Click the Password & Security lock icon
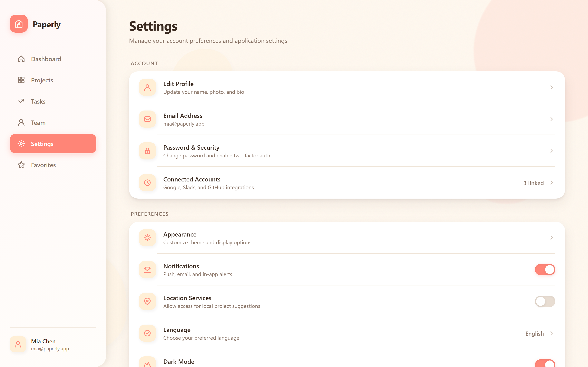The height and width of the screenshot is (367, 588). click(147, 151)
